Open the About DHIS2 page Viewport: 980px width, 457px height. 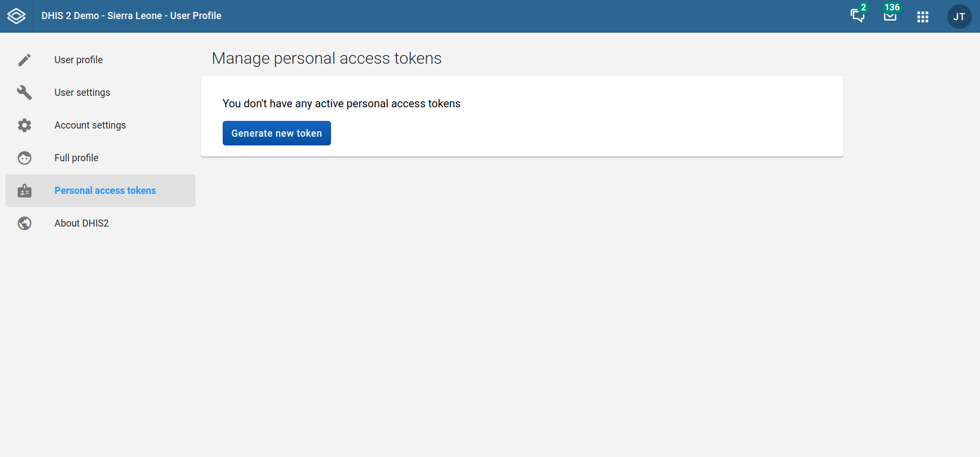coord(82,223)
